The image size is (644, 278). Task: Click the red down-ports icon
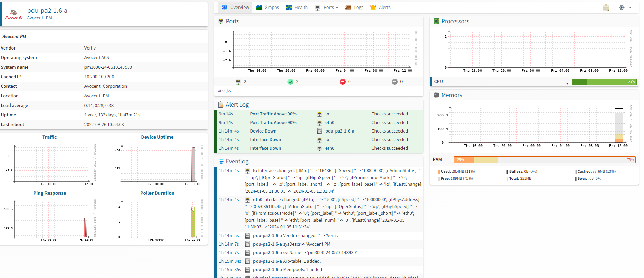pos(343,82)
